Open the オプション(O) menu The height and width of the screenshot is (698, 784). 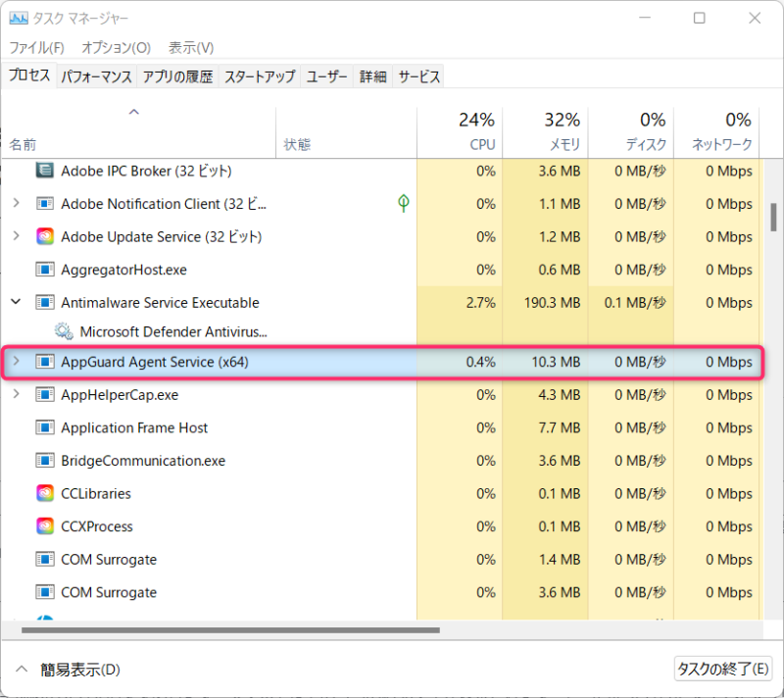(116, 47)
